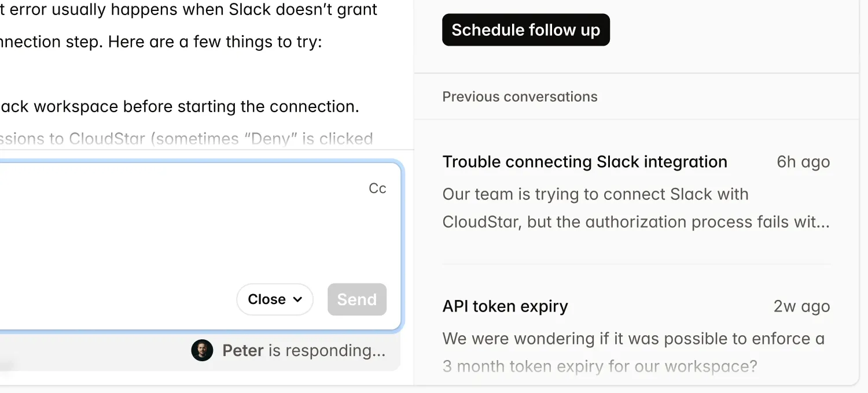Select the Slack authorization preview text
This screenshot has height=393, width=868.
coord(635,208)
